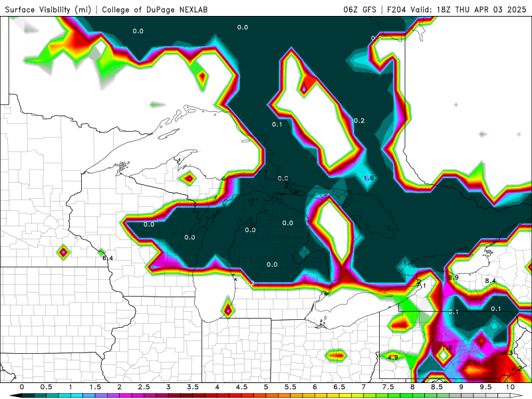
Task: Click the 9 label on the color legend
Action: coord(461,387)
